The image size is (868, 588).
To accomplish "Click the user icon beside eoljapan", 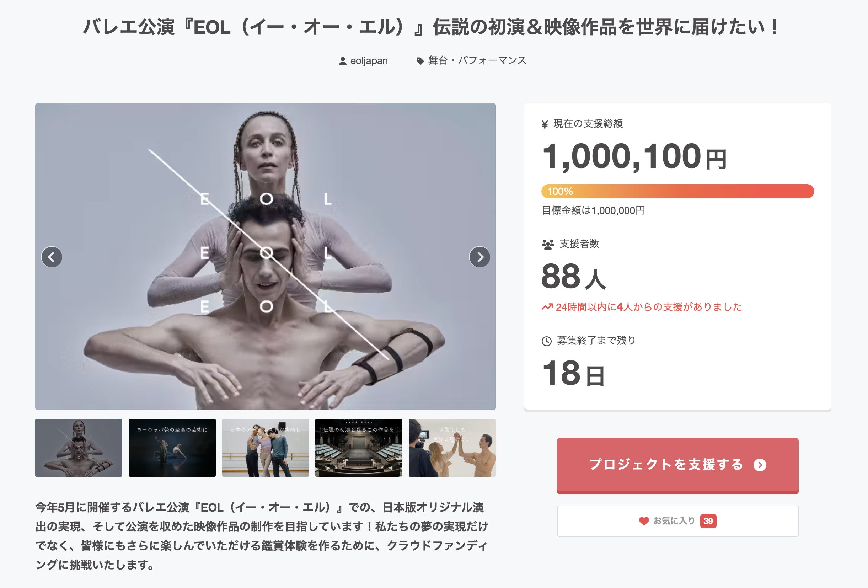I will coord(343,61).
